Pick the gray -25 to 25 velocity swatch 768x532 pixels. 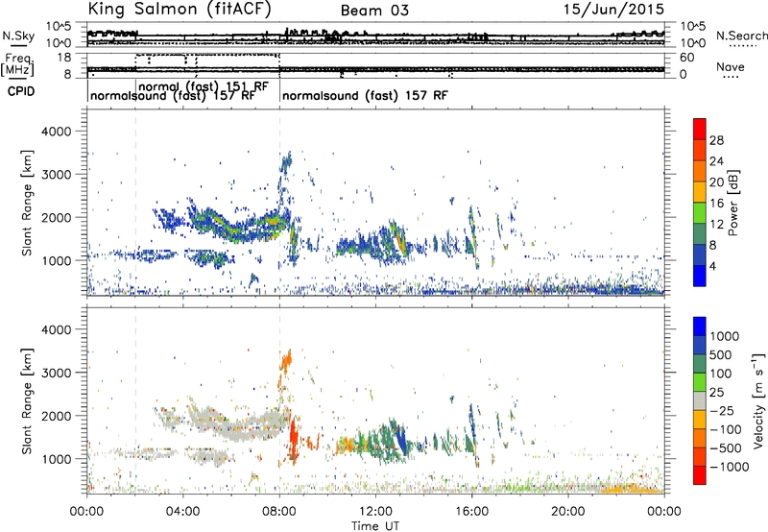[700, 401]
